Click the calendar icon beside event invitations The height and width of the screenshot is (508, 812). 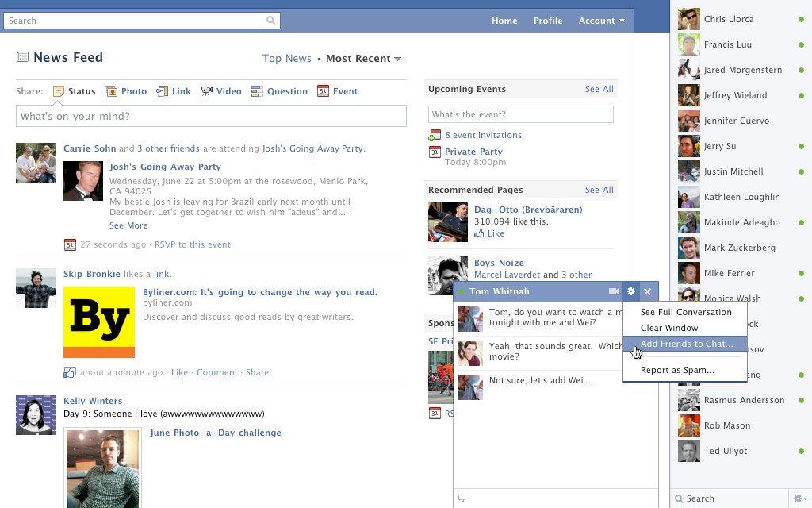pos(435,135)
